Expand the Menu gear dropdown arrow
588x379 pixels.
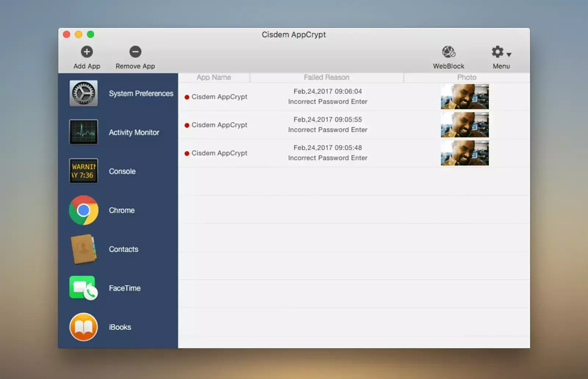pos(509,54)
